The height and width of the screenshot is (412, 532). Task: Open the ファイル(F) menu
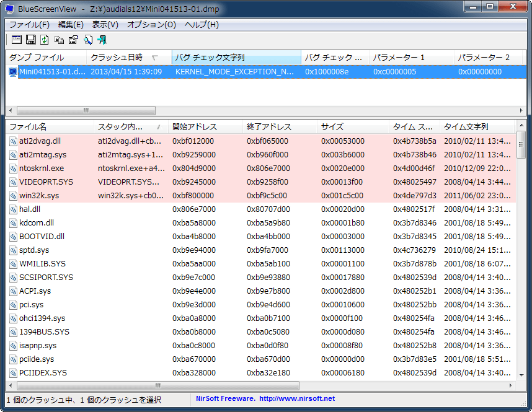(x=29, y=25)
